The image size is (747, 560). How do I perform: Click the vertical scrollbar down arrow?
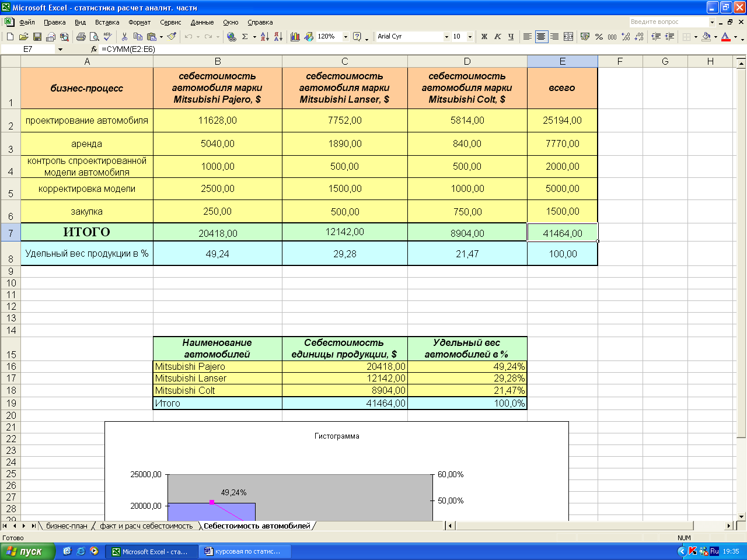click(x=742, y=517)
